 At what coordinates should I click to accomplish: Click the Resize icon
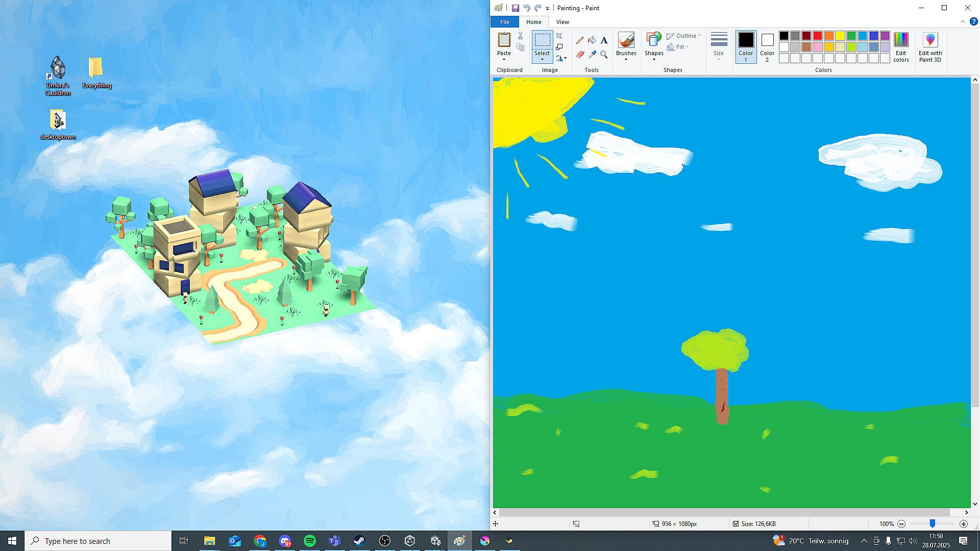tap(559, 47)
